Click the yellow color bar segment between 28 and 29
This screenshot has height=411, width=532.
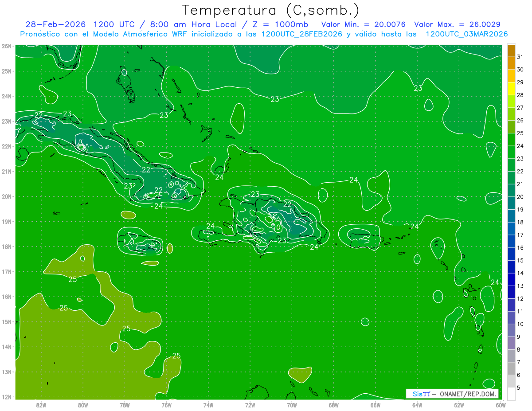coord(511,89)
